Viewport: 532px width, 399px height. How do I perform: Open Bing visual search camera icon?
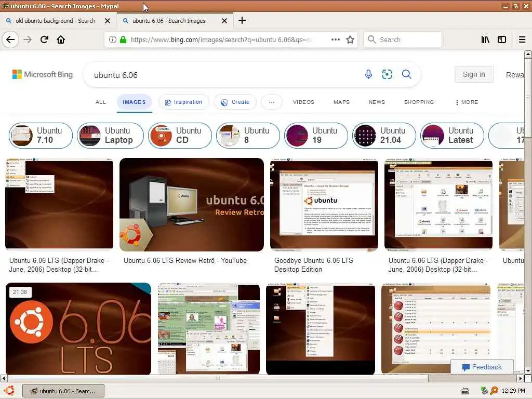pyautogui.click(x=387, y=74)
